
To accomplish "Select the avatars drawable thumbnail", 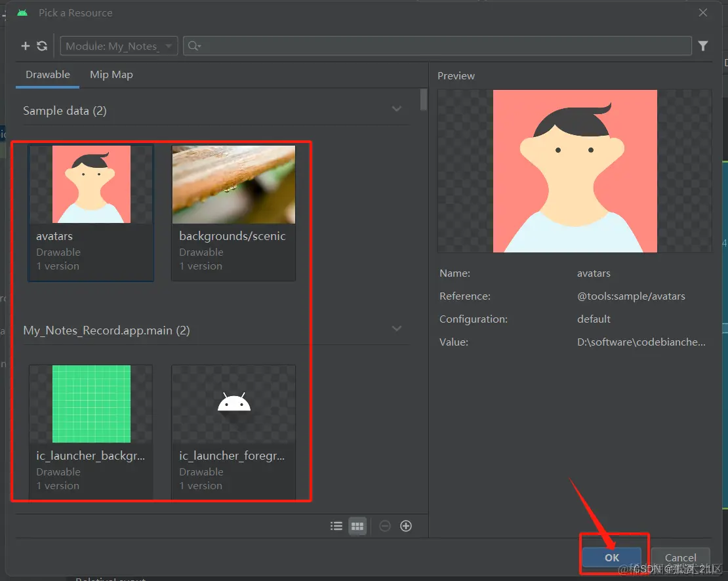I will (91, 184).
